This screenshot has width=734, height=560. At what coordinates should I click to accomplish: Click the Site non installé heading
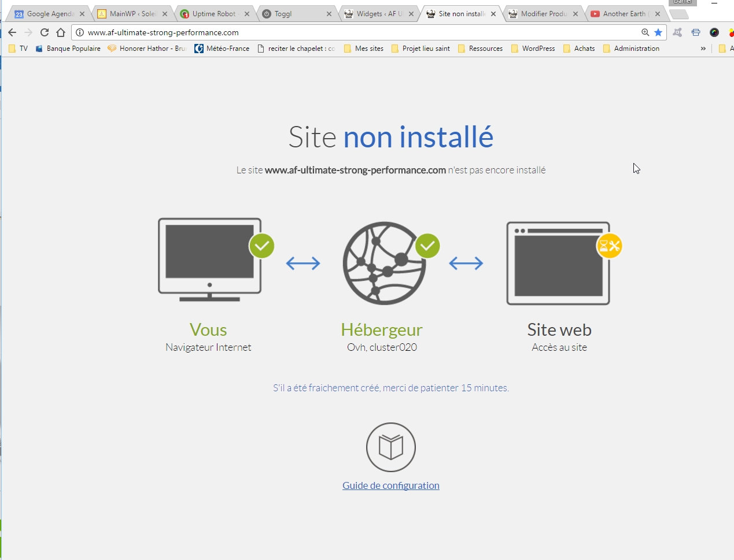(391, 137)
